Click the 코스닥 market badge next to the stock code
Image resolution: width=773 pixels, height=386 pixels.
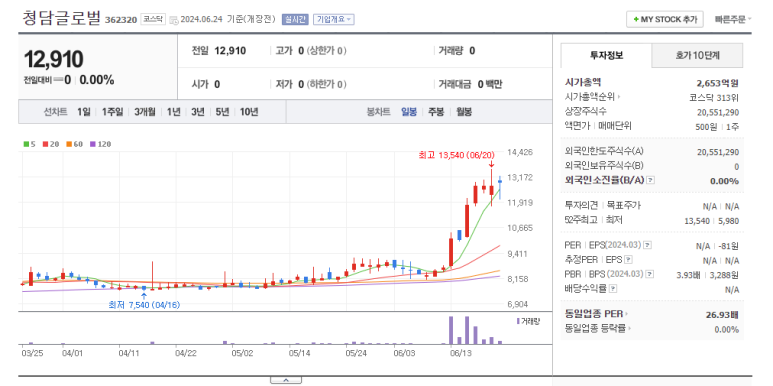point(153,19)
